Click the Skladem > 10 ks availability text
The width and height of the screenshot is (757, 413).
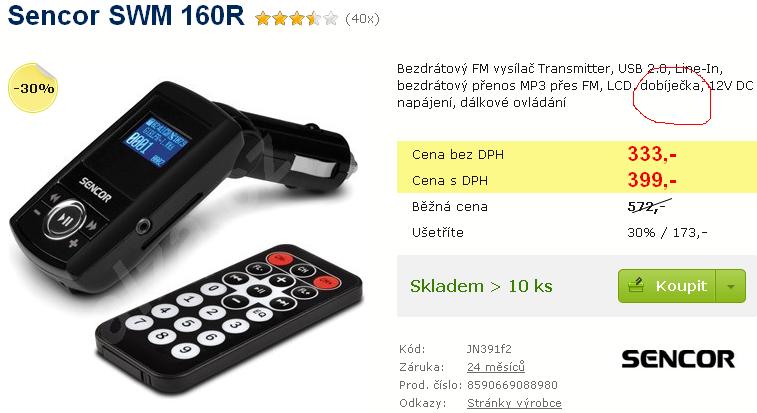[481, 286]
